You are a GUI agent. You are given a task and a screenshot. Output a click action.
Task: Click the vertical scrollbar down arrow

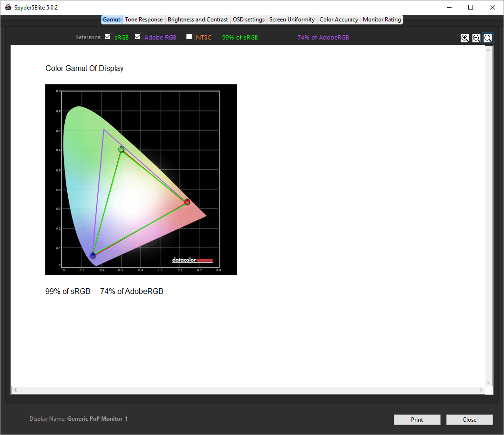[x=489, y=382]
